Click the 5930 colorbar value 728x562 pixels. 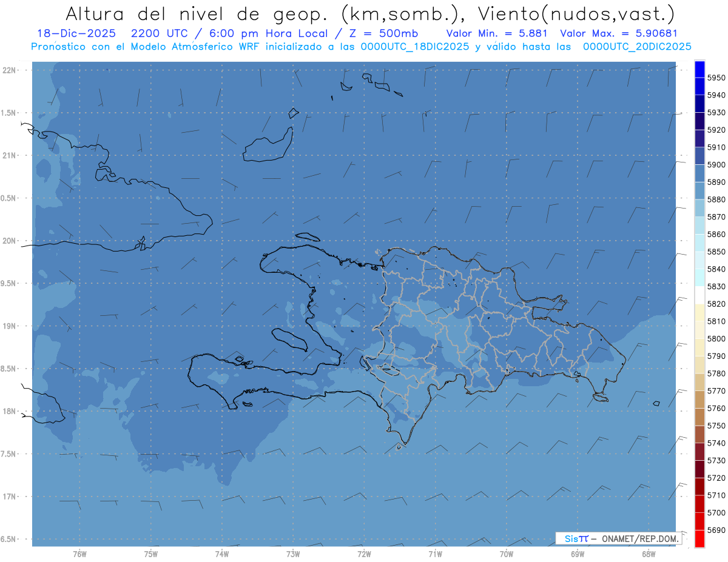point(716,113)
